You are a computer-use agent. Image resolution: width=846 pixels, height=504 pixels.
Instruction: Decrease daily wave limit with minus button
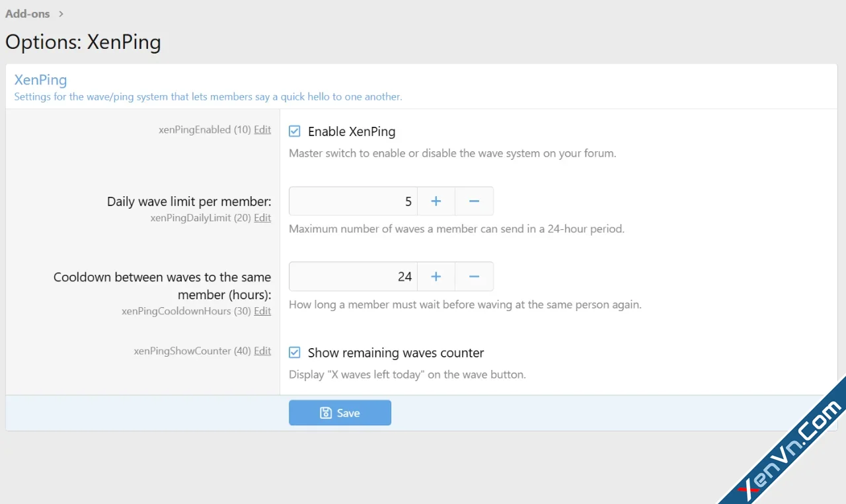click(x=474, y=201)
